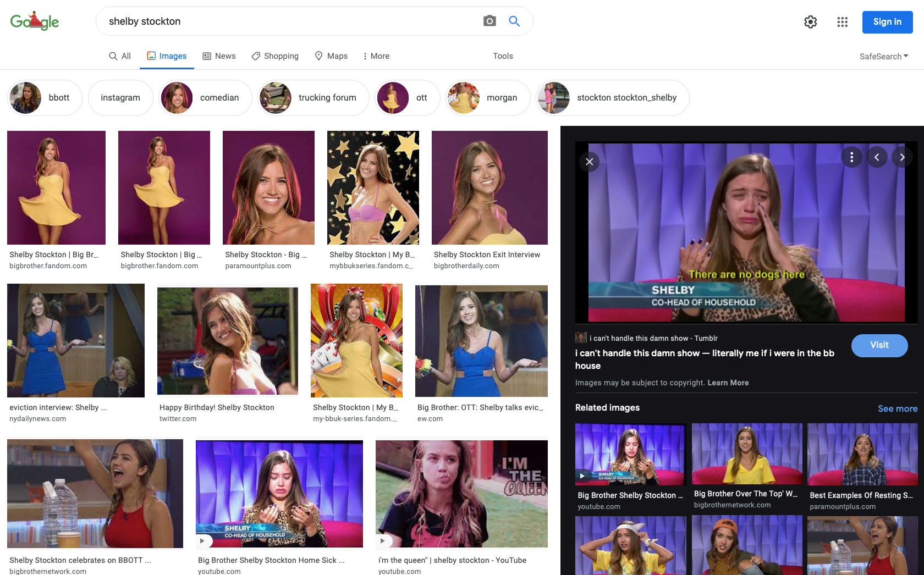Go to next preview image

(902, 157)
